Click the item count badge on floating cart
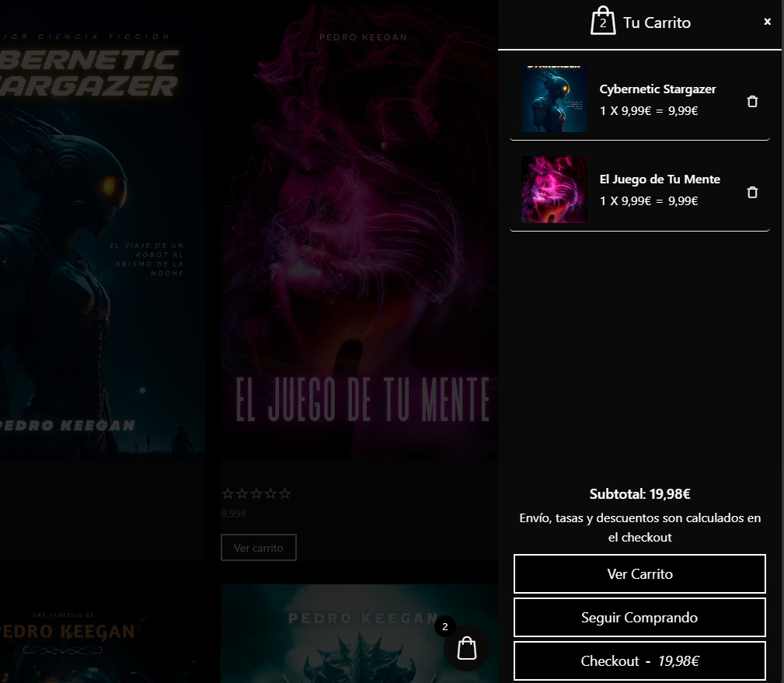 445,626
